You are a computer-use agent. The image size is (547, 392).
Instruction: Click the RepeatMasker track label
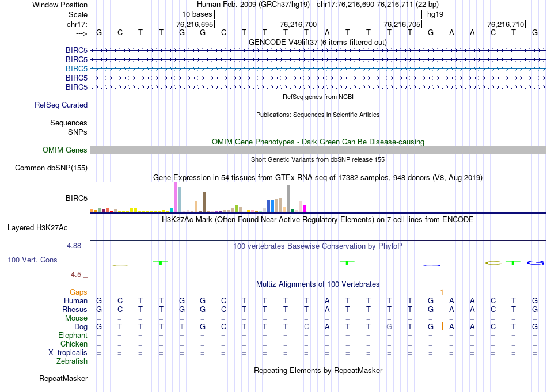pyautogui.click(x=63, y=379)
